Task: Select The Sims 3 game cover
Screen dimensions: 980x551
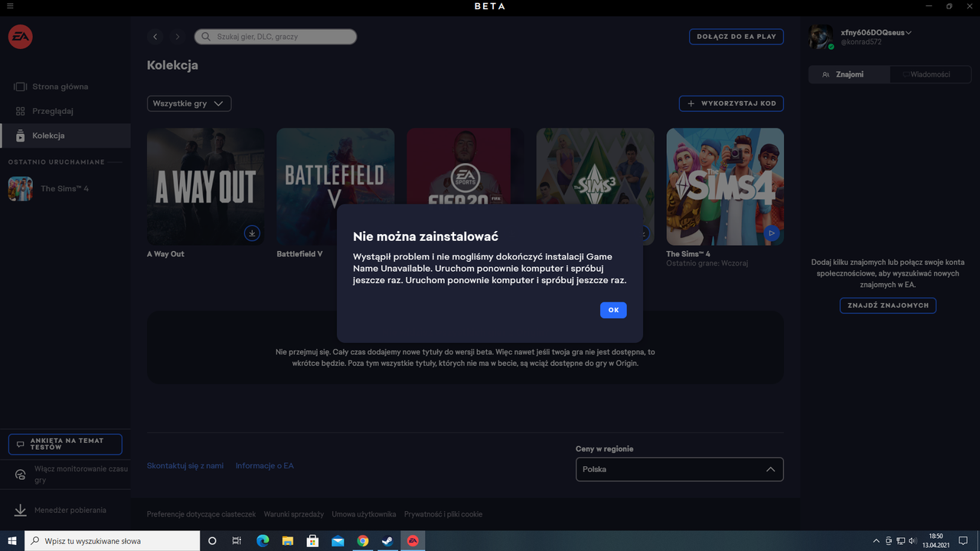Action: click(x=595, y=166)
